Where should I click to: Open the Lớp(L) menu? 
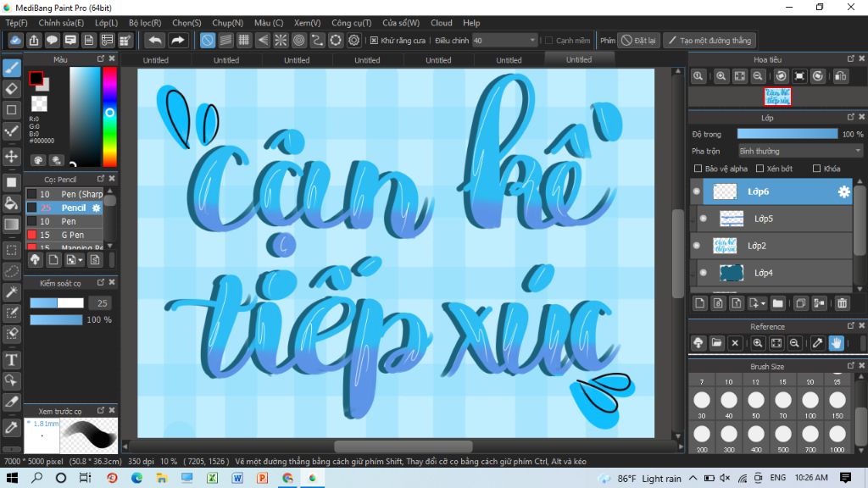[106, 23]
